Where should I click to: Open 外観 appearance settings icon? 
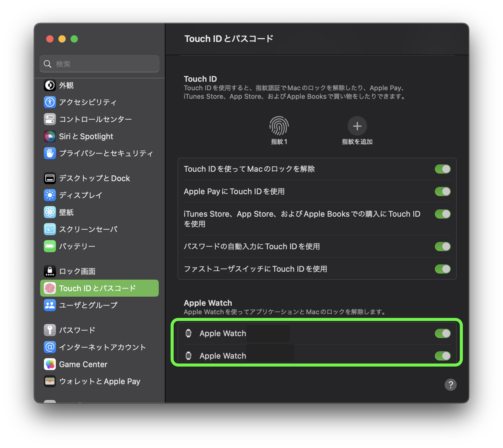pos(50,85)
